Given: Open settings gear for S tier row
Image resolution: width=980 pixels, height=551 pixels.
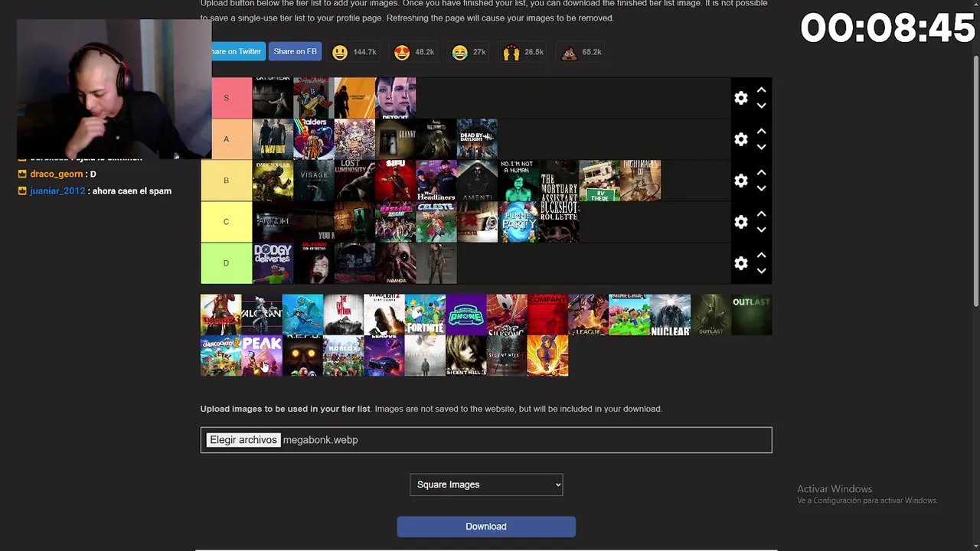Looking at the screenshot, I should tap(740, 98).
